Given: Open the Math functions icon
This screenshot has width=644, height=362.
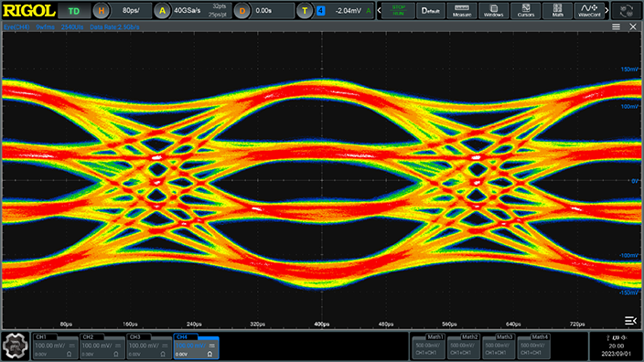Looking at the screenshot, I should point(557,11).
